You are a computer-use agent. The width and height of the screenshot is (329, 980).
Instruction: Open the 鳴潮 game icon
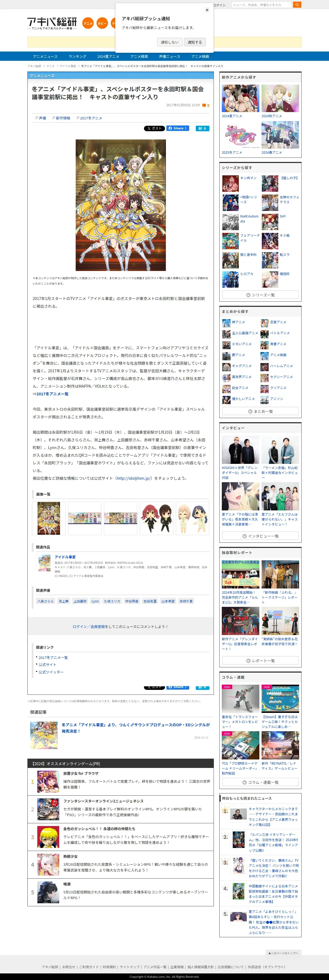[48, 893]
